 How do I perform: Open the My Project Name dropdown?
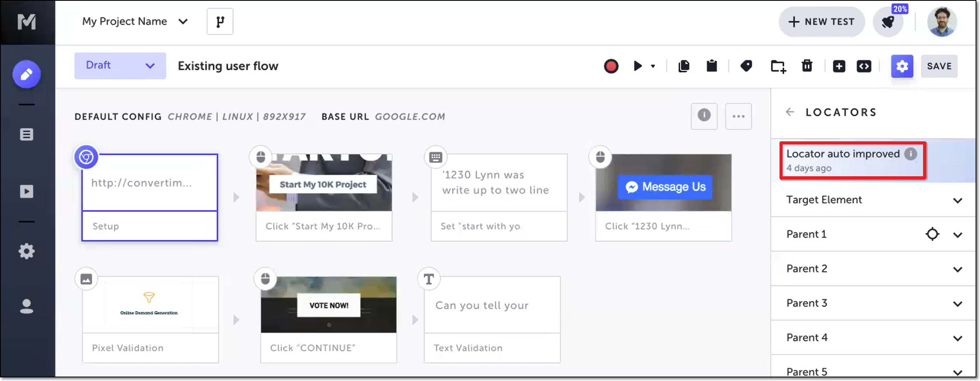[135, 21]
